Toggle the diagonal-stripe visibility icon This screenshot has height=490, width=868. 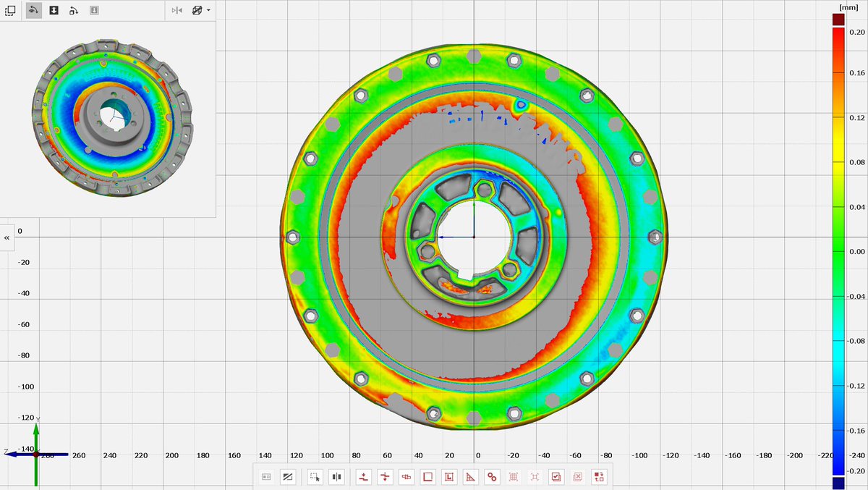click(x=287, y=477)
